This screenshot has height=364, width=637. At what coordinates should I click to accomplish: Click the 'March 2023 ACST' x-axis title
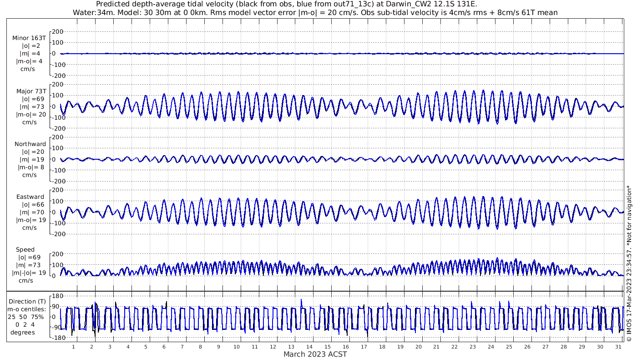click(x=315, y=354)
